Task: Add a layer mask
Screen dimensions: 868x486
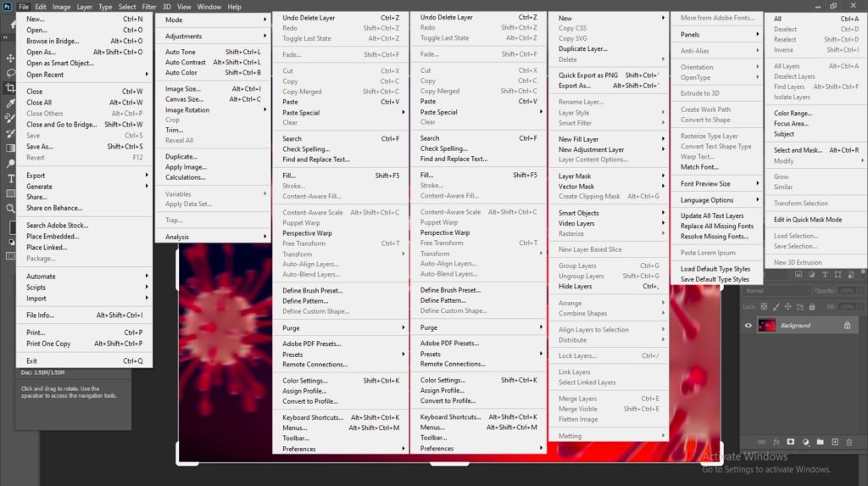Action: pyautogui.click(x=791, y=442)
